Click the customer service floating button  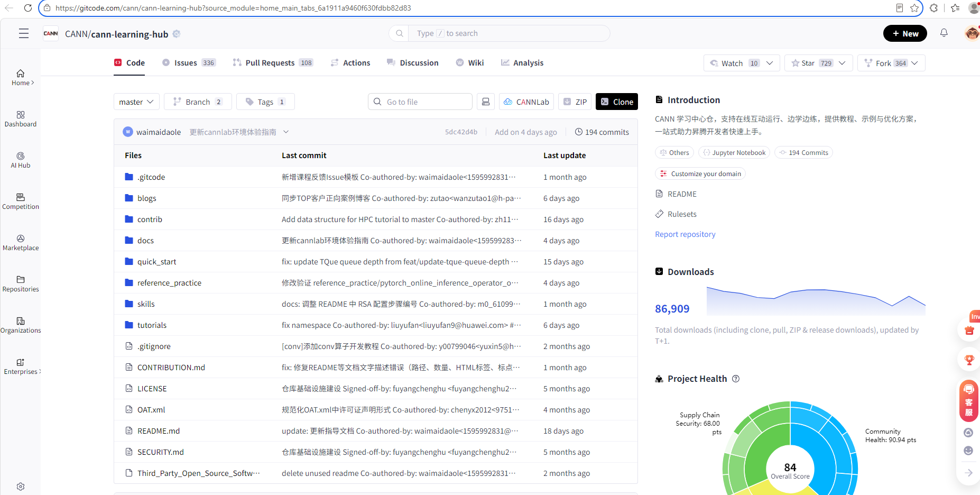pyautogui.click(x=969, y=401)
